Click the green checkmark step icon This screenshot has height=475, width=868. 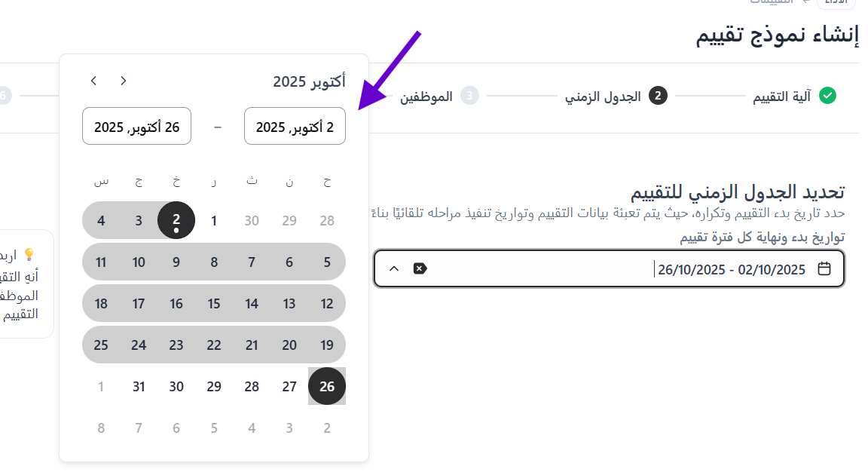[828, 96]
